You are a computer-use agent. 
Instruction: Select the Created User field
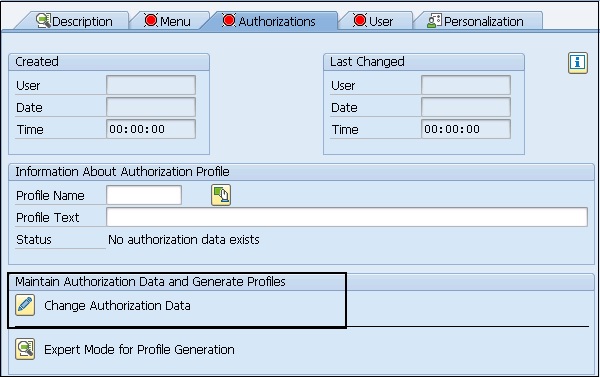[151, 85]
